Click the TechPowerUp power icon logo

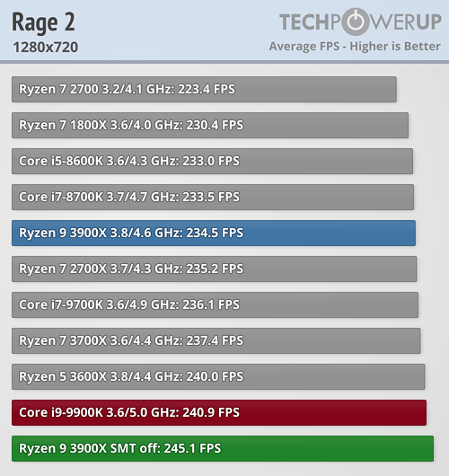[x=357, y=22]
